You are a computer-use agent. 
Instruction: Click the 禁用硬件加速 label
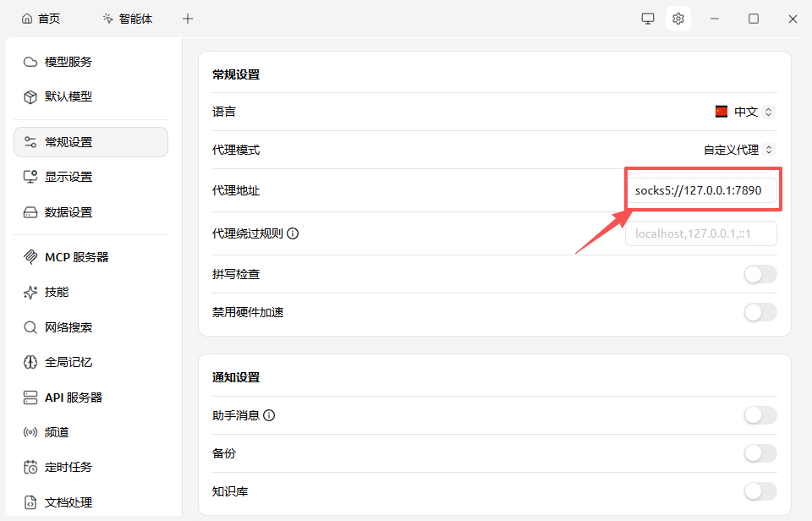[248, 312]
